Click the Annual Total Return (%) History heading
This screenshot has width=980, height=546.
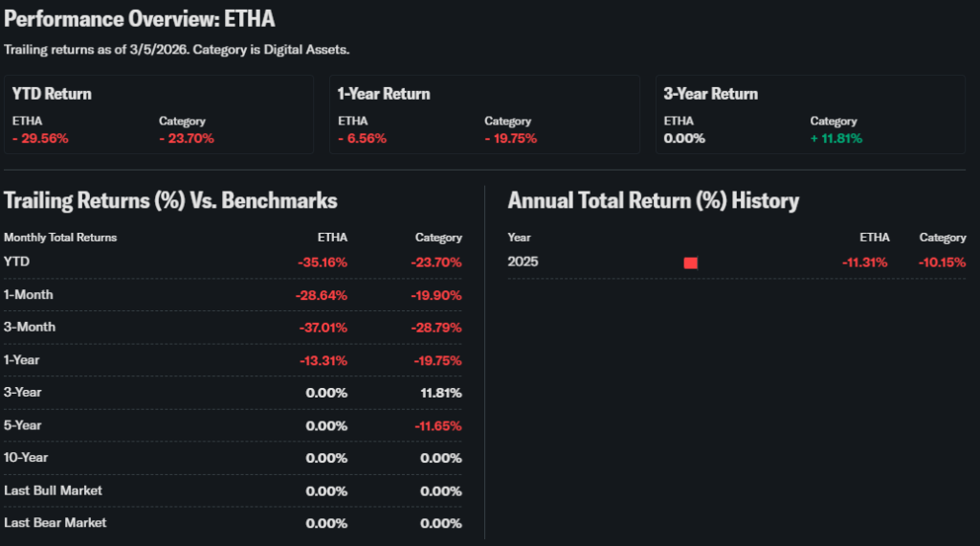point(653,200)
